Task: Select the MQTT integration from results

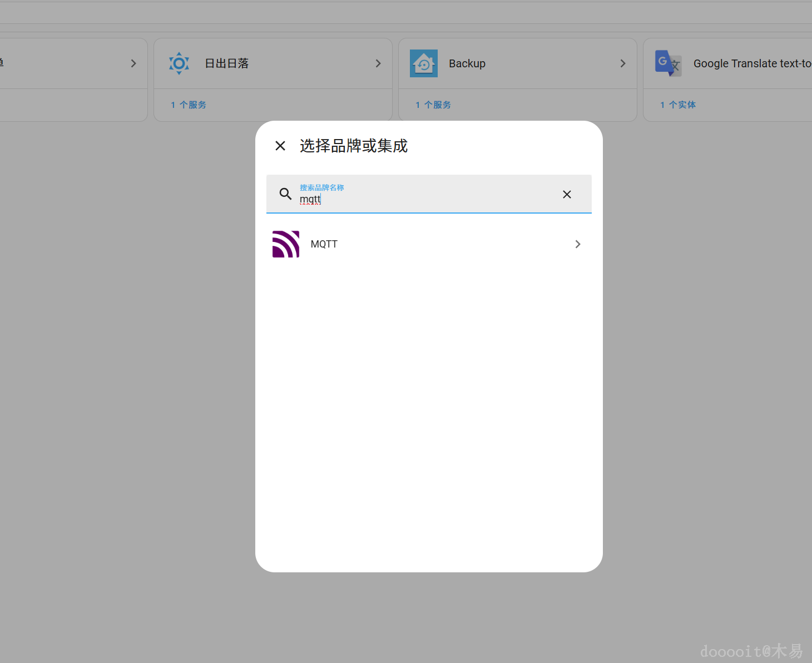Action: [x=428, y=244]
